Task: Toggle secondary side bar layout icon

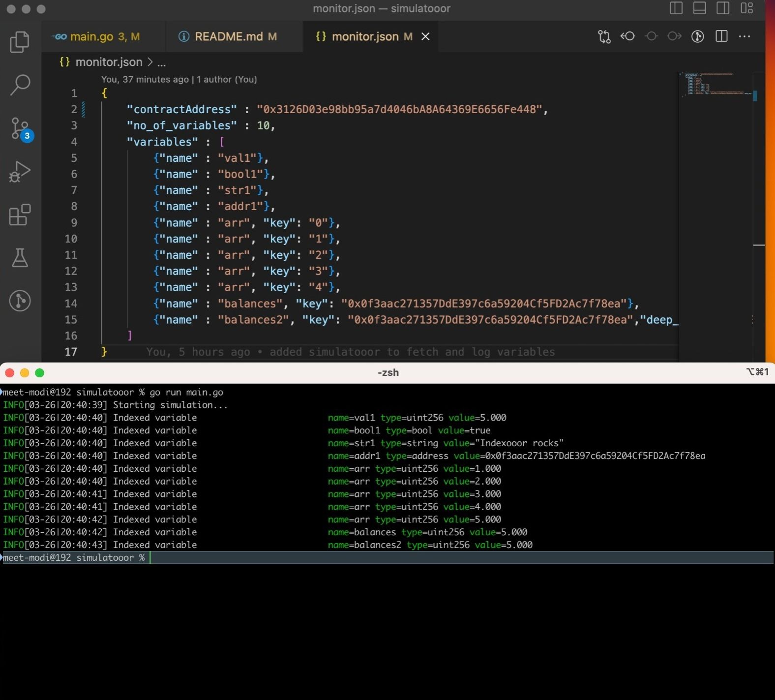Action: (723, 8)
